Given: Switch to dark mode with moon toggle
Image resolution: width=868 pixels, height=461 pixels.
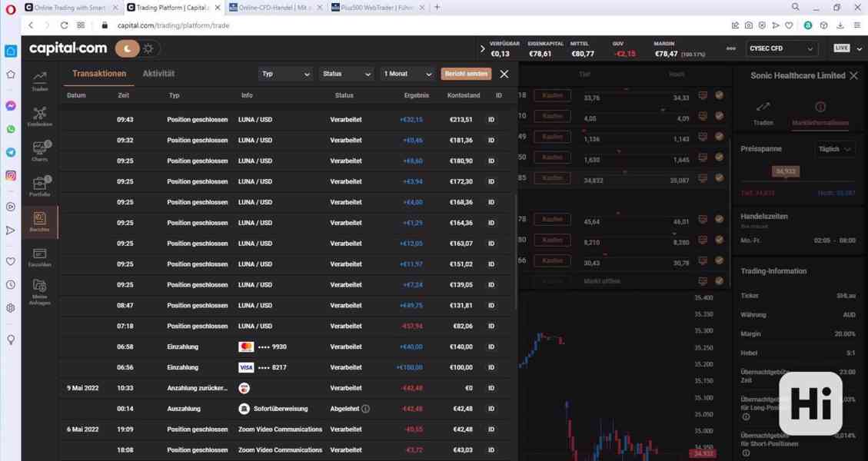Looking at the screenshot, I should pos(127,48).
